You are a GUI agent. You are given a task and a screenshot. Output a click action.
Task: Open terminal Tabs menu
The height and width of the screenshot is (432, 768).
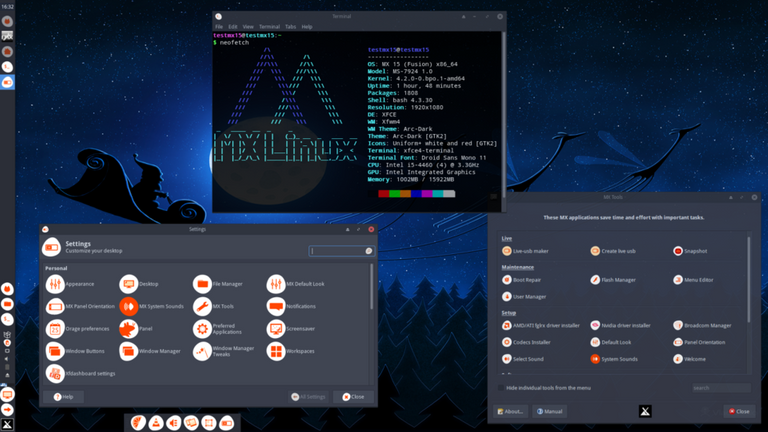(x=290, y=26)
